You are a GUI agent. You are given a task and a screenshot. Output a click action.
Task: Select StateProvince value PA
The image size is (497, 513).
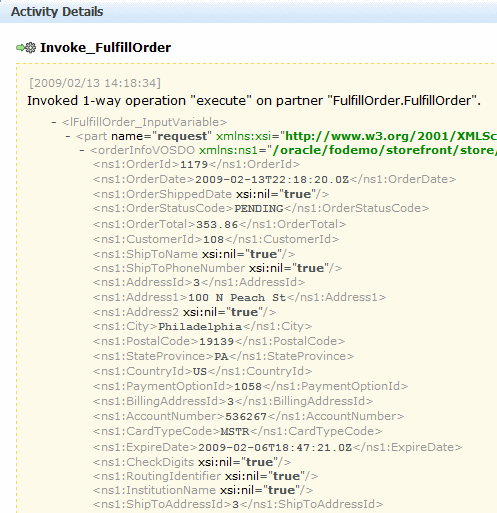click(221, 357)
